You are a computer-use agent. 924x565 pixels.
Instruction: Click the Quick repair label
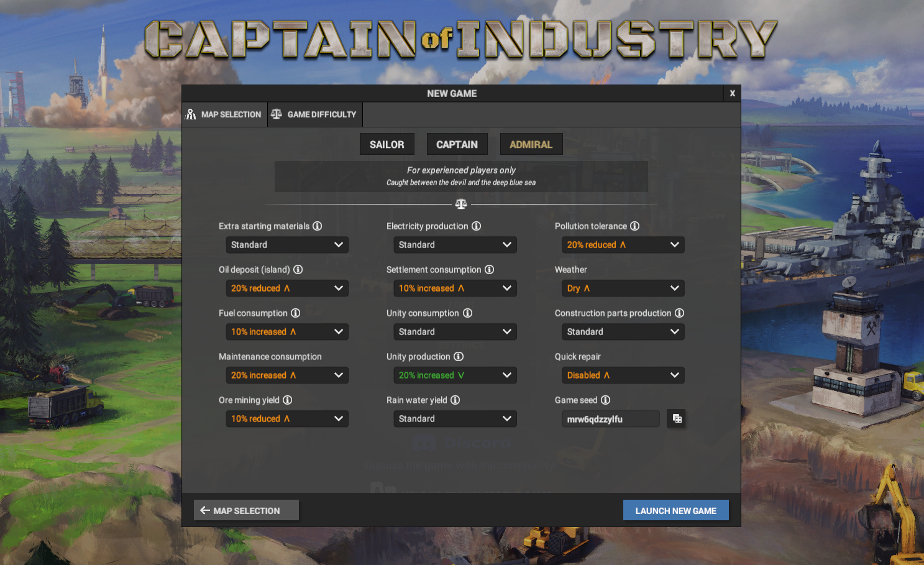click(578, 357)
